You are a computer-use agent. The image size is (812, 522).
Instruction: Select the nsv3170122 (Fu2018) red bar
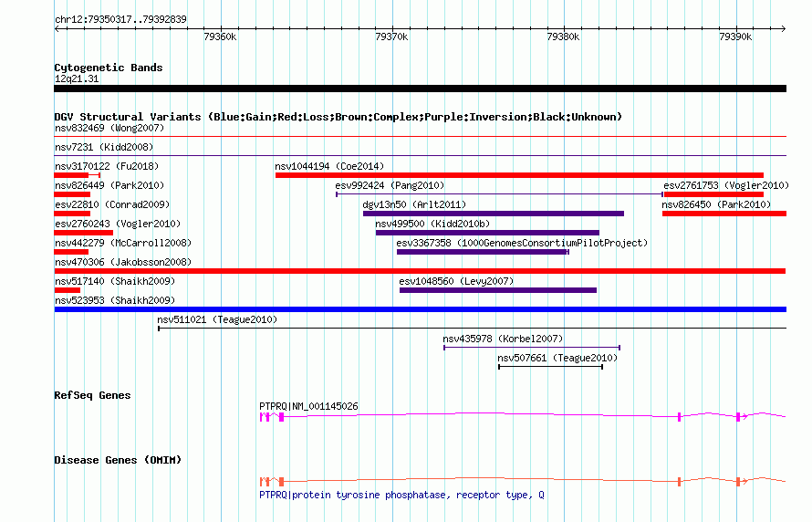coord(78,175)
